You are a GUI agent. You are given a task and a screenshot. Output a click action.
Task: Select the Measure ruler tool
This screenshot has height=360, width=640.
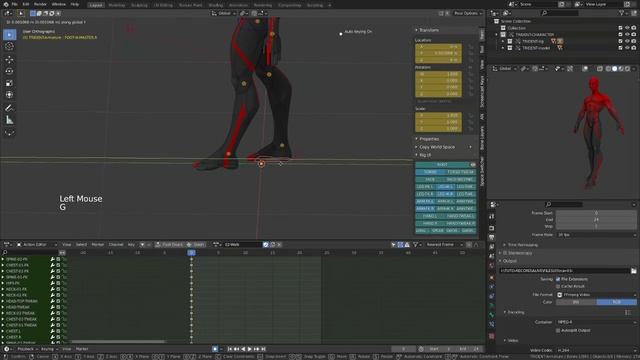point(9,120)
